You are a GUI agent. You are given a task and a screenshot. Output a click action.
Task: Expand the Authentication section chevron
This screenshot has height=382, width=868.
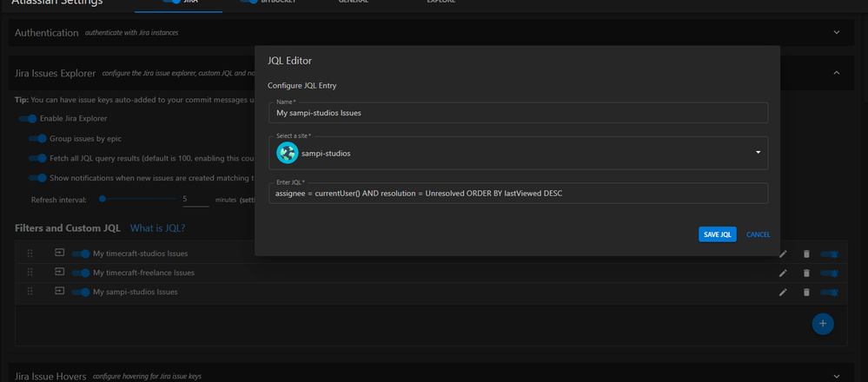pyautogui.click(x=837, y=33)
